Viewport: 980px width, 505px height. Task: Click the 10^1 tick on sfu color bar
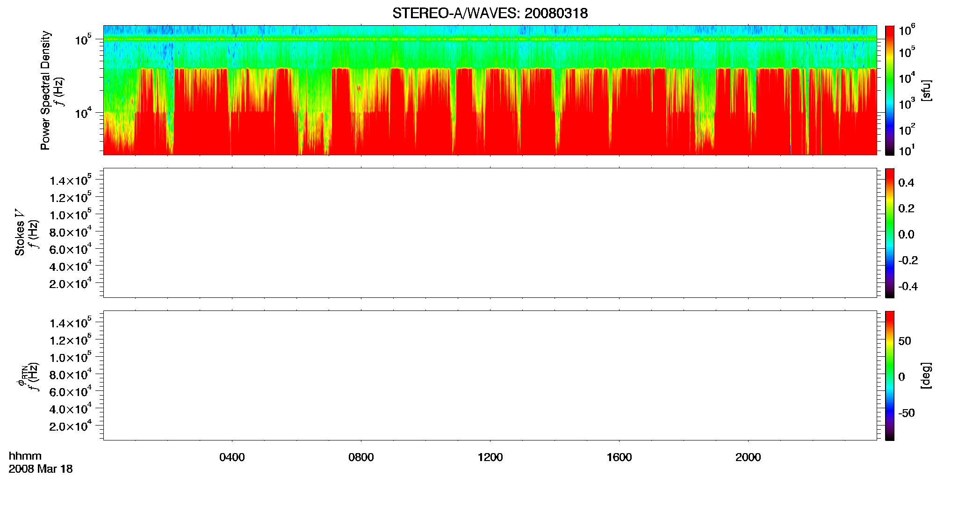pyautogui.click(x=907, y=151)
